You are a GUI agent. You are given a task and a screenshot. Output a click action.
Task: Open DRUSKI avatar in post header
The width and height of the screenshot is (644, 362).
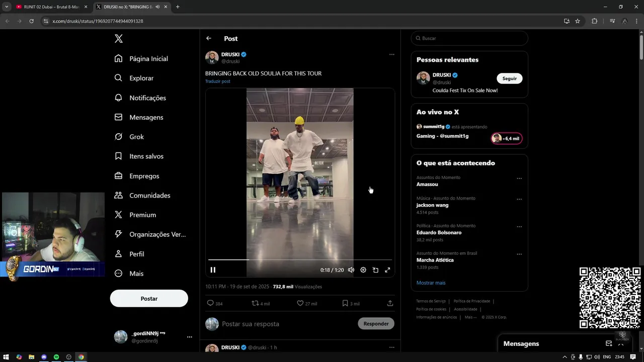[x=212, y=57]
